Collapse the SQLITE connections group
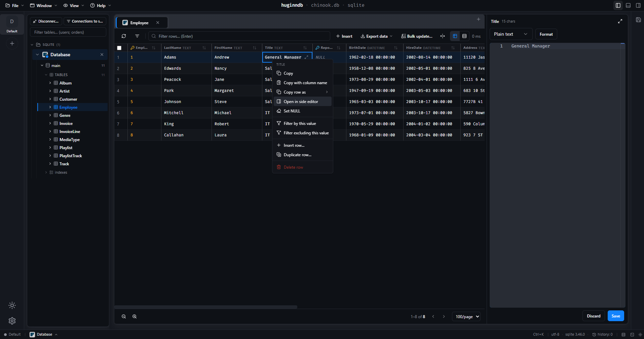Image resolution: width=644 pixels, height=339 pixels. tap(32, 44)
